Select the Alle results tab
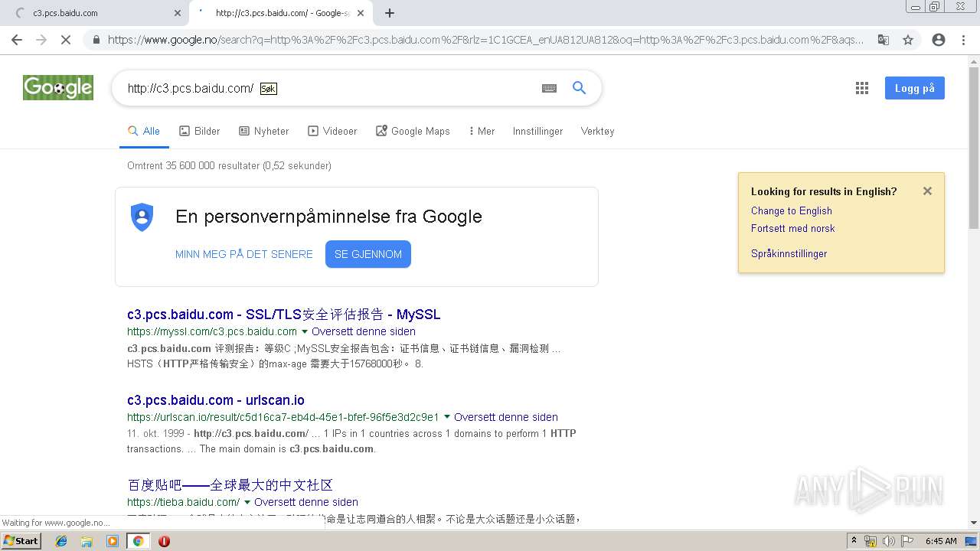The height and width of the screenshot is (551, 980). 144,131
